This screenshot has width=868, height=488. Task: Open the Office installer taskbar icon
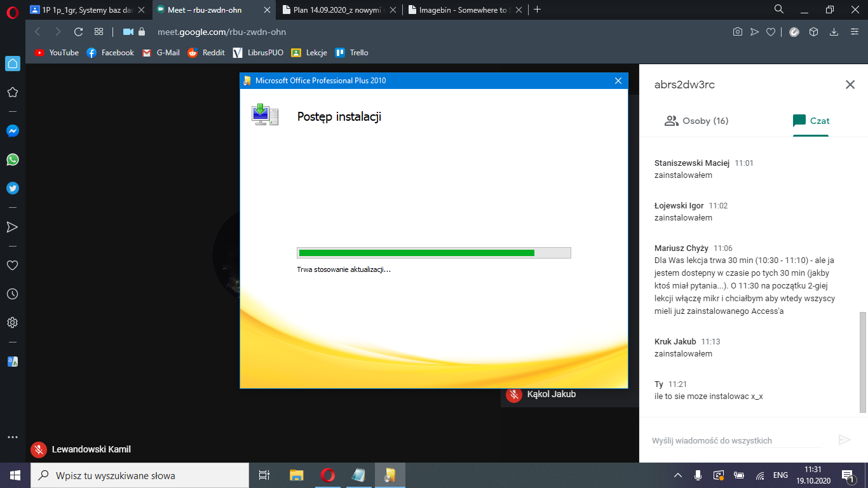pyautogui.click(x=390, y=475)
